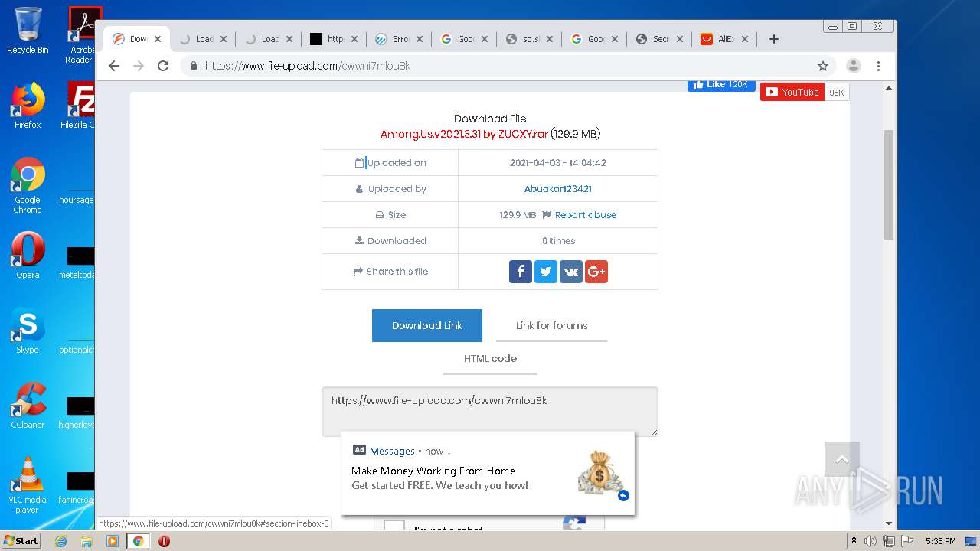Click the taskbar clock showing 5:38 PM
This screenshot has width=980, height=551.
pyautogui.click(x=940, y=541)
